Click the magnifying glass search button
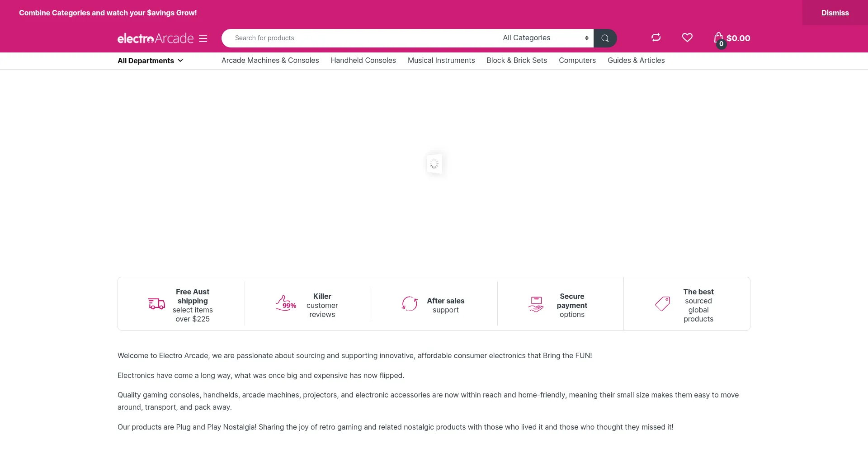The image size is (868, 449). click(x=605, y=38)
